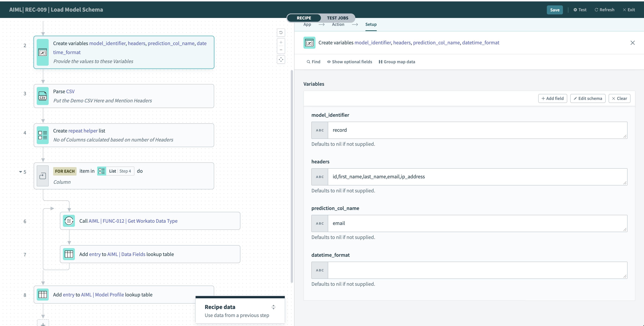Click the Data Fields lookup table icon
This screenshot has width=644, height=326.
coord(69,254)
